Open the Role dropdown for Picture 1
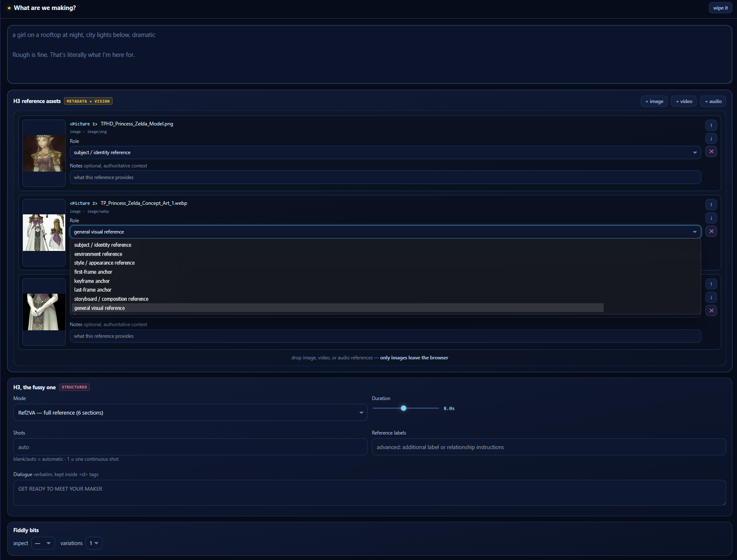Viewport: 737px width, 560px height. point(385,152)
